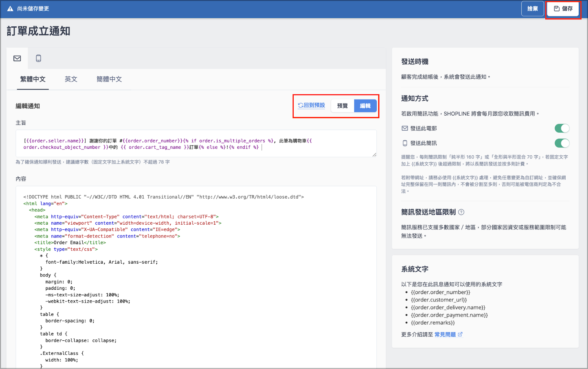Click the reset arrow icon beside 回到預設
The height and width of the screenshot is (369, 588).
pyautogui.click(x=300, y=105)
